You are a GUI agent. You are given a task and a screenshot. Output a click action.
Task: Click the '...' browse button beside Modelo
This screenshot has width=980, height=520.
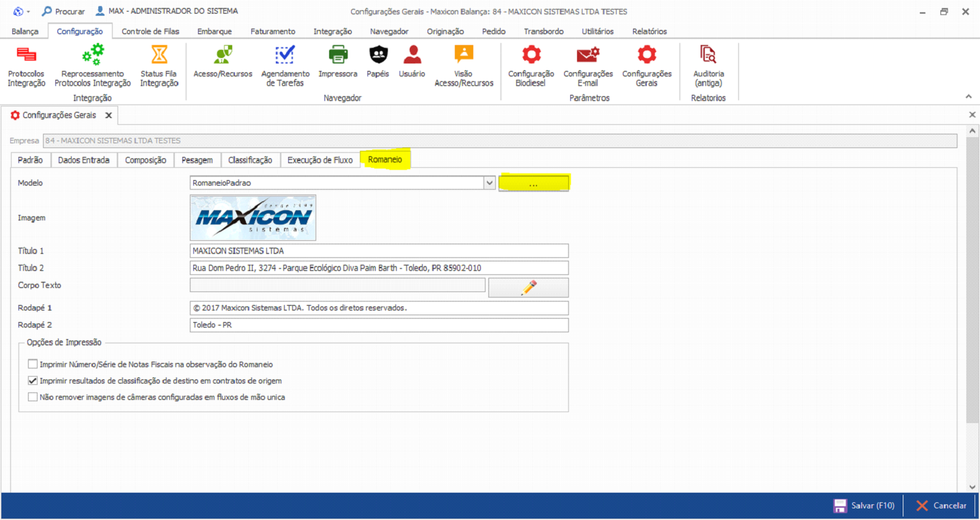[x=533, y=183]
